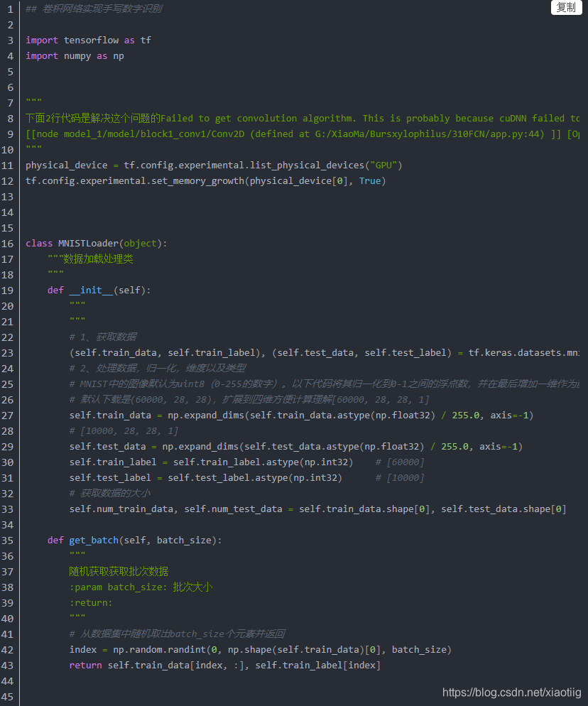Click the '# 获取数据的大小' comment
This screenshot has height=706, width=588.
click(110, 494)
